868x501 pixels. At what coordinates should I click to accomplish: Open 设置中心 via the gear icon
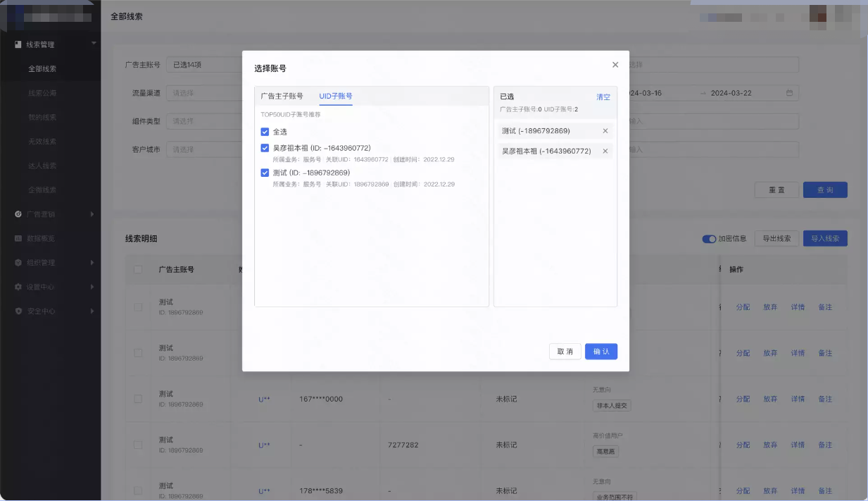[x=19, y=287]
